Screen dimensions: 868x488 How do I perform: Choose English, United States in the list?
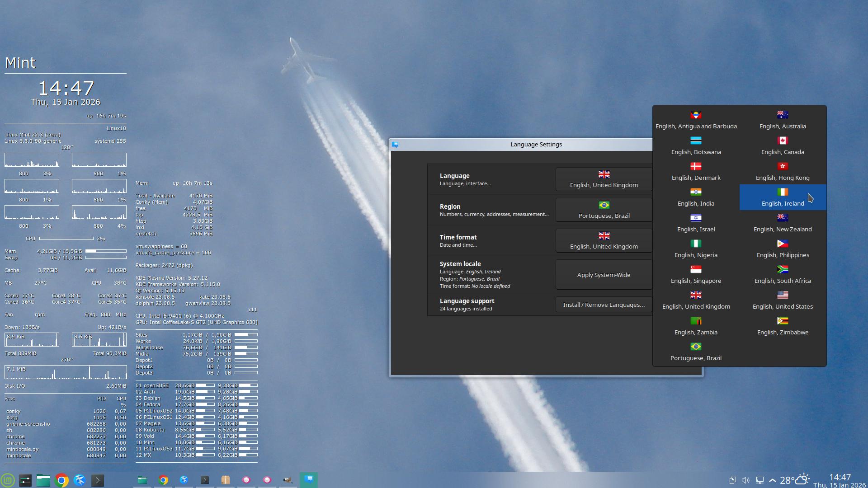coord(783,300)
